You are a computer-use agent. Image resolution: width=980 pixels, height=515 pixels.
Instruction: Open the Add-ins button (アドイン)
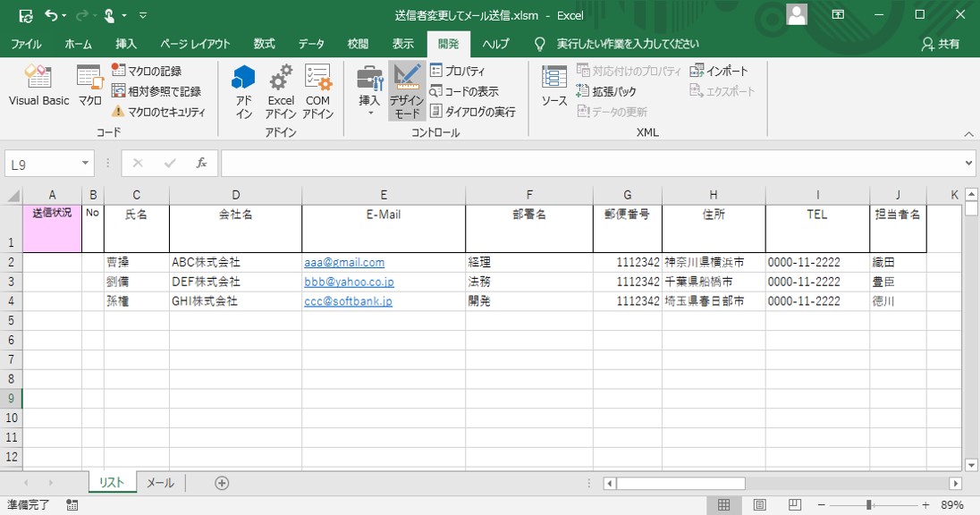point(244,91)
